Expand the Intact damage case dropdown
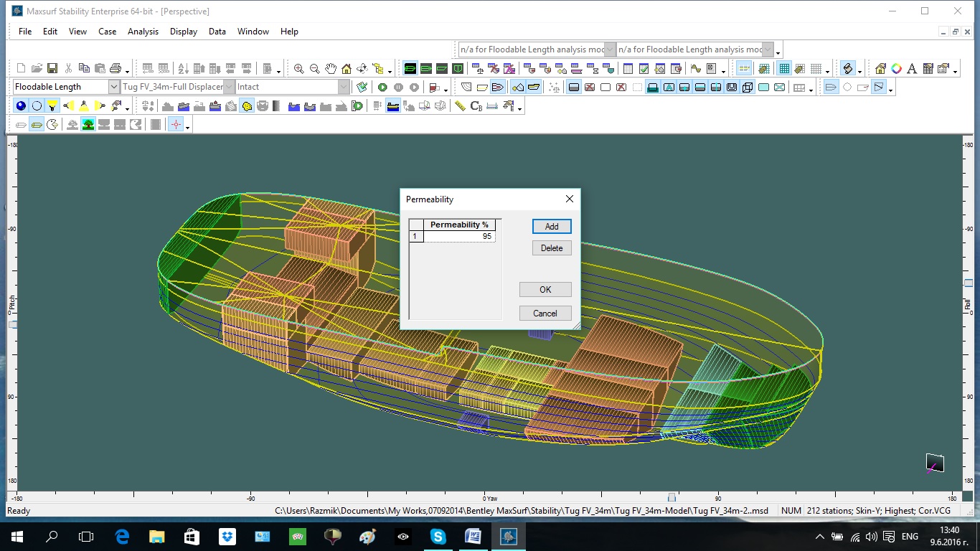 (x=344, y=87)
